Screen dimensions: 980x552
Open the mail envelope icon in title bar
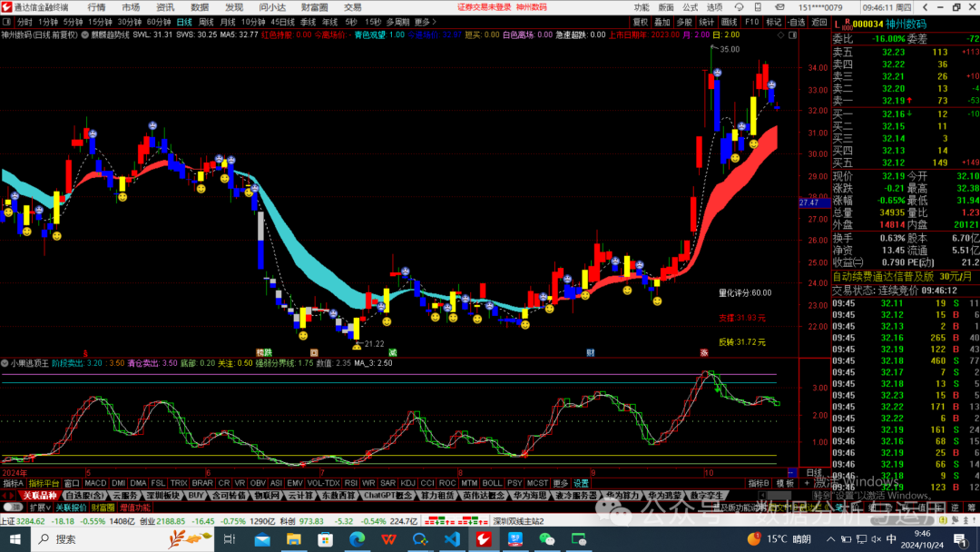pos(779,7)
